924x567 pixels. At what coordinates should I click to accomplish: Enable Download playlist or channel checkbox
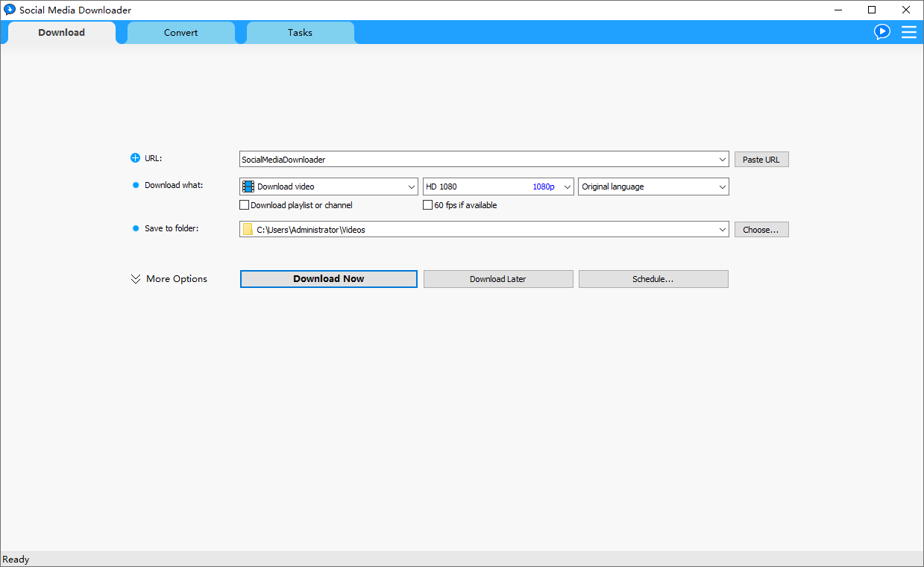[244, 205]
